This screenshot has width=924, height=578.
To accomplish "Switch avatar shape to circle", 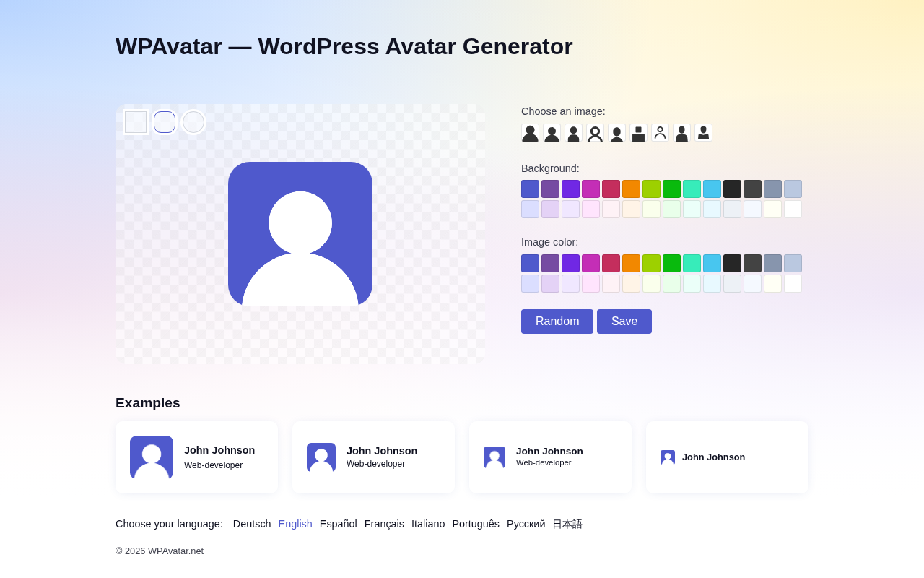I will point(193,122).
